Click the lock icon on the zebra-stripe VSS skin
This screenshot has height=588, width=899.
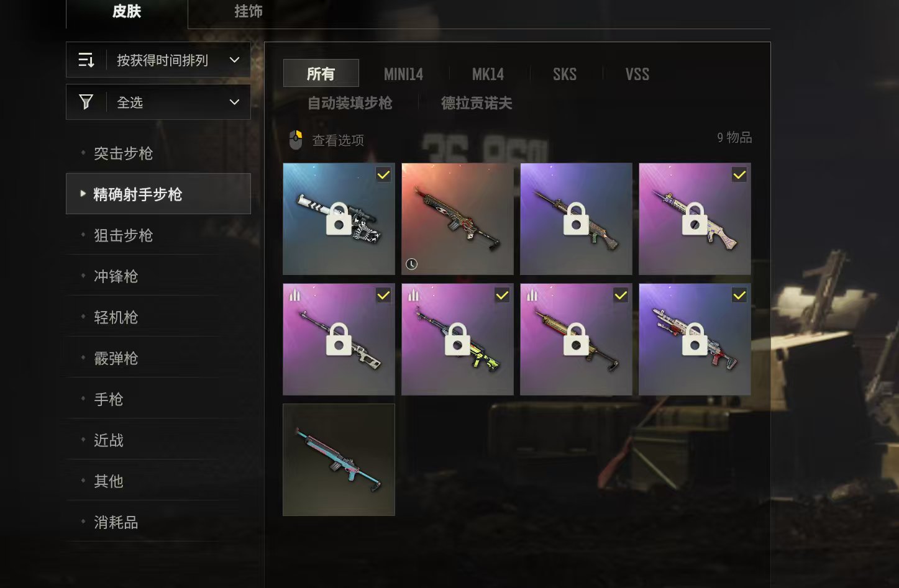click(339, 219)
